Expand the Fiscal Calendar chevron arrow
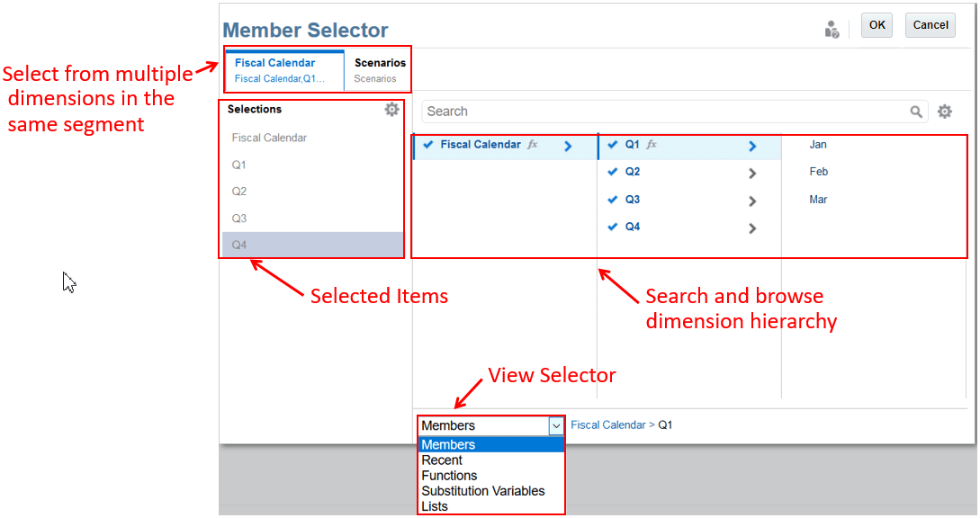Image resolution: width=980 pixels, height=518 pixels. 568,146
